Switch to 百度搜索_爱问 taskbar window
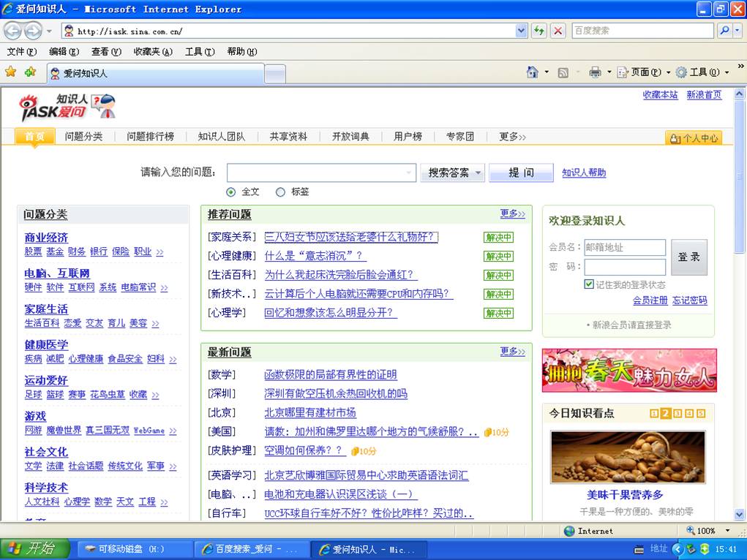This screenshot has height=560, width=747. 250,549
